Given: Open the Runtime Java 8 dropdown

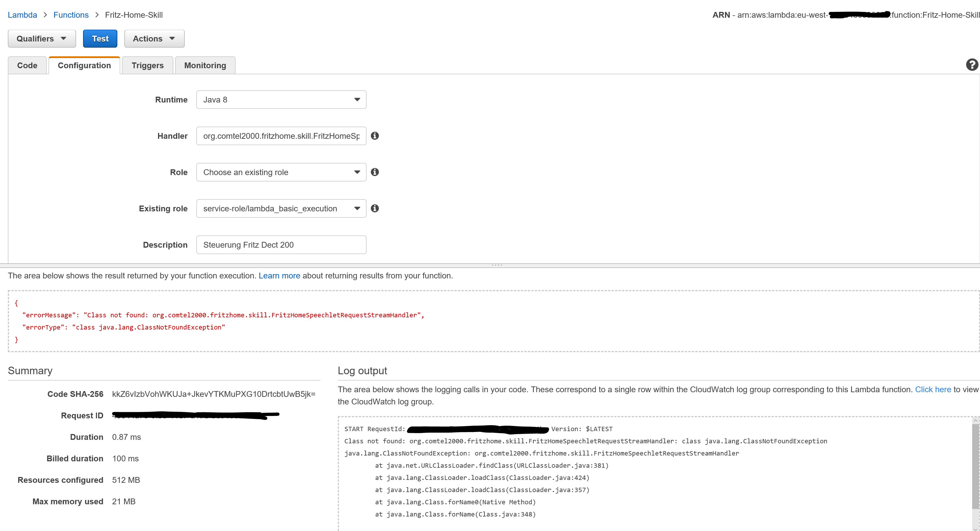Looking at the screenshot, I should click(281, 100).
